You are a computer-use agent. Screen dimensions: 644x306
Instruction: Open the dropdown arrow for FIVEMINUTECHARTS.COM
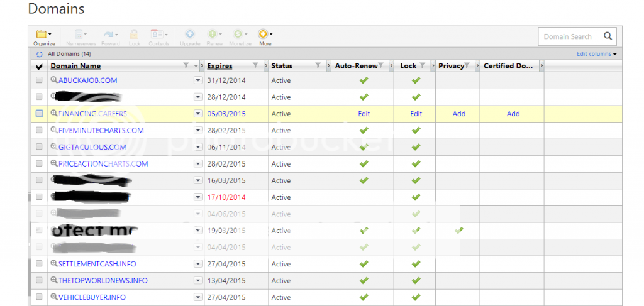(198, 131)
